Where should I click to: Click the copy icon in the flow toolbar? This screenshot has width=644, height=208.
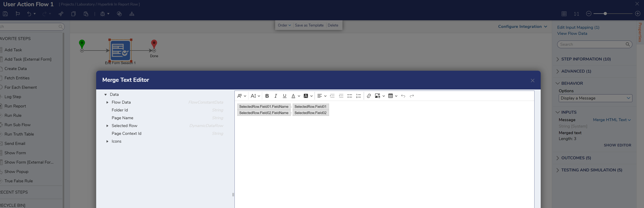[73, 14]
